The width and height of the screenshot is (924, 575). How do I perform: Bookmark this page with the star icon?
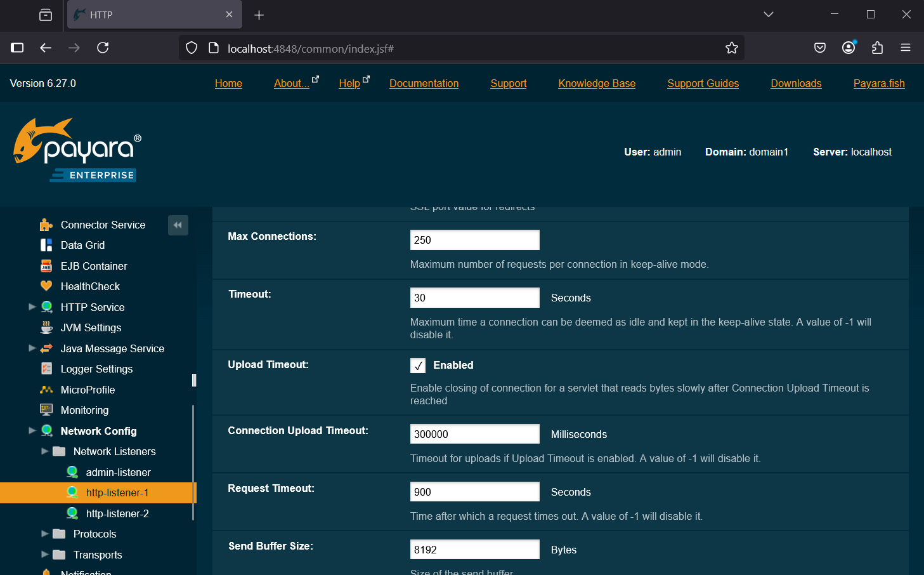tap(732, 48)
